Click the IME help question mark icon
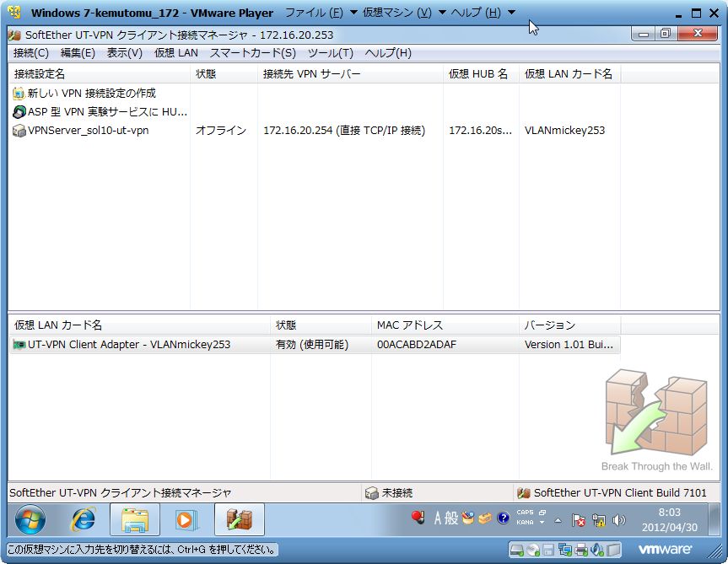Image resolution: width=728 pixels, height=564 pixels. point(503,518)
